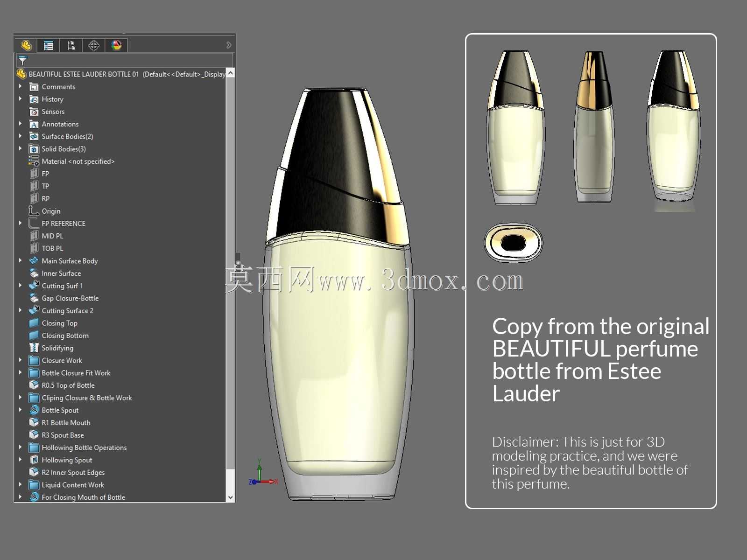Screen dimensions: 747x560
Task: Click the Origin icon in tree
Action: click(x=34, y=211)
